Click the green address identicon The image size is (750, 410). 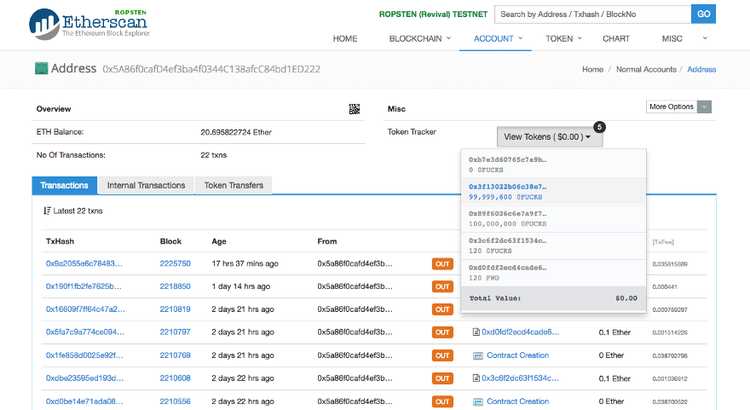41,69
